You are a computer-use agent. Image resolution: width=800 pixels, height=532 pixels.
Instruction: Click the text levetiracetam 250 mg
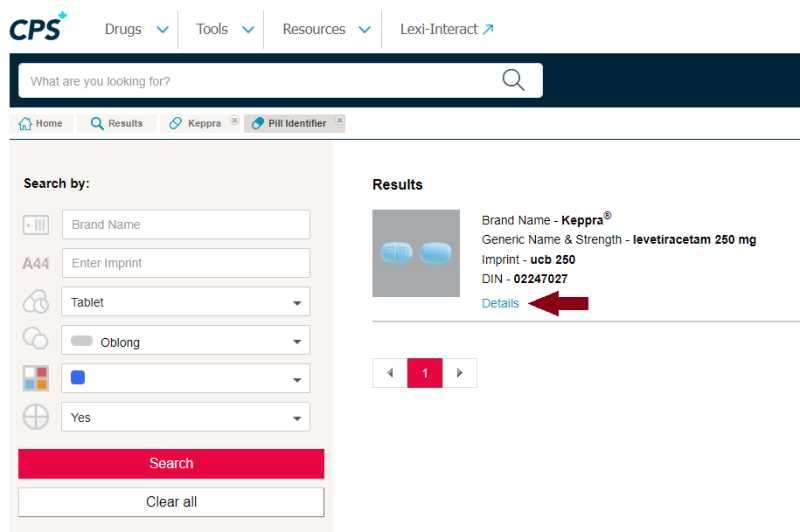pyautogui.click(x=694, y=240)
